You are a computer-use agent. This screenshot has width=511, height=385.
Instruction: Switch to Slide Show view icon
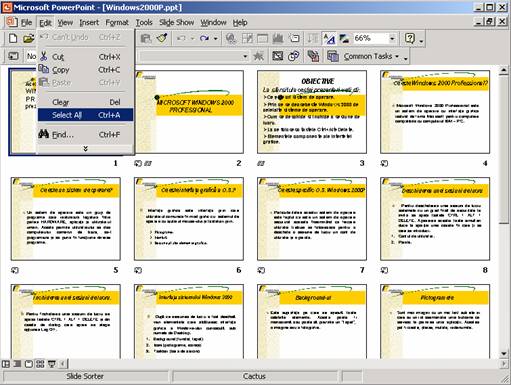point(52,364)
